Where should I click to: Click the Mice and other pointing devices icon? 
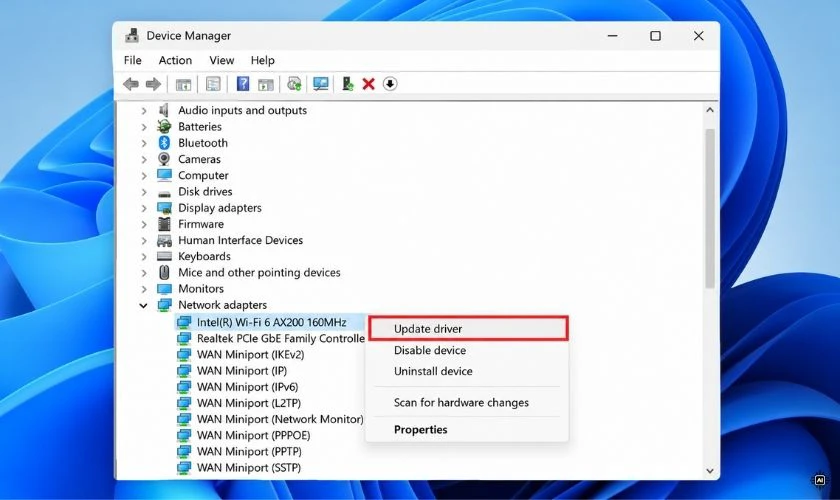(x=164, y=272)
